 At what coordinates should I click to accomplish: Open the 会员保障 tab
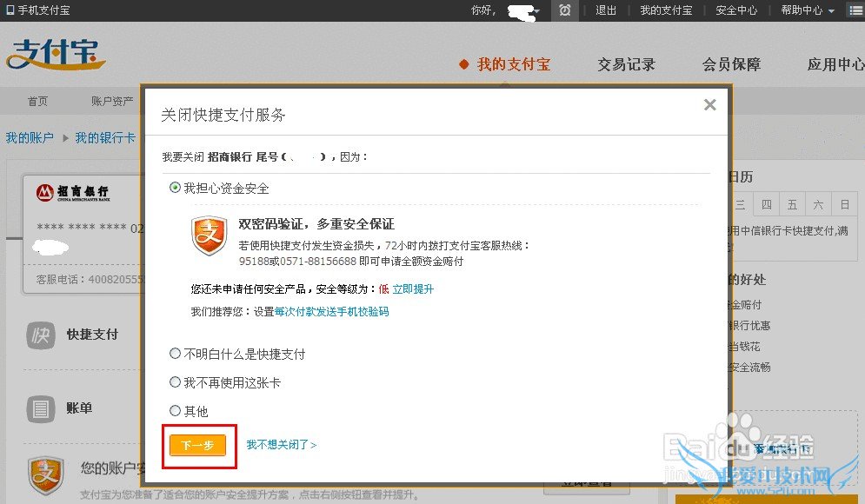[731, 64]
